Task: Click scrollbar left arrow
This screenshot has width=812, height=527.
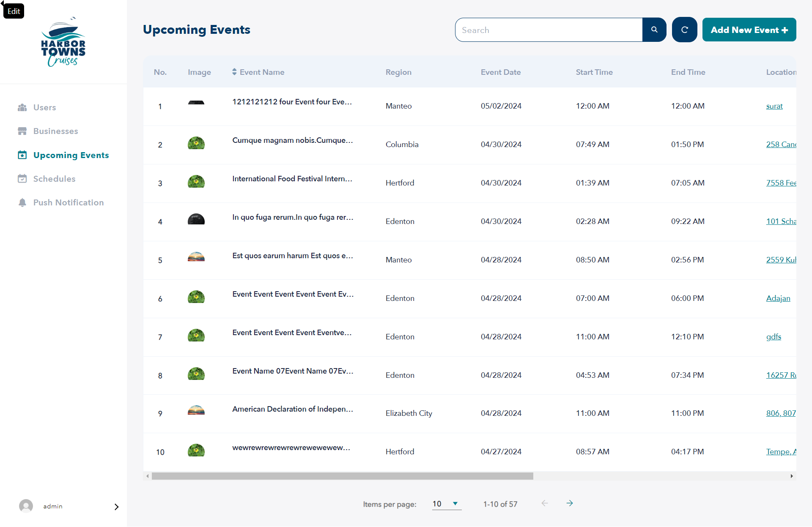Action: coord(148,476)
